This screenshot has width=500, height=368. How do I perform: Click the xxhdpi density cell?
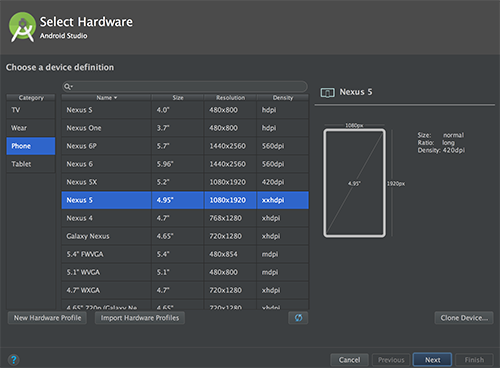tap(283, 200)
